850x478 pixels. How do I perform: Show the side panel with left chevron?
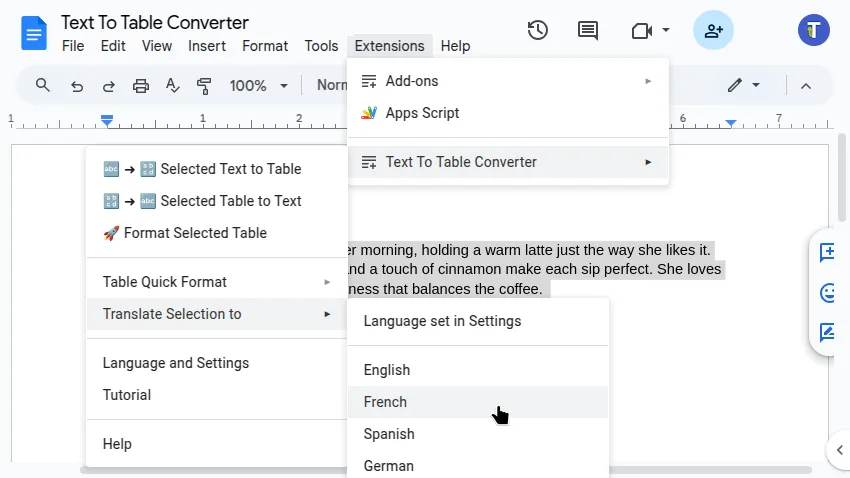point(839,450)
